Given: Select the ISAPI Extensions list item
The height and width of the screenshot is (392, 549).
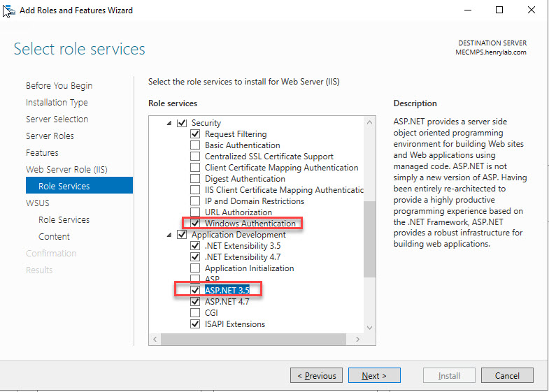Looking at the screenshot, I should pyautogui.click(x=235, y=324).
